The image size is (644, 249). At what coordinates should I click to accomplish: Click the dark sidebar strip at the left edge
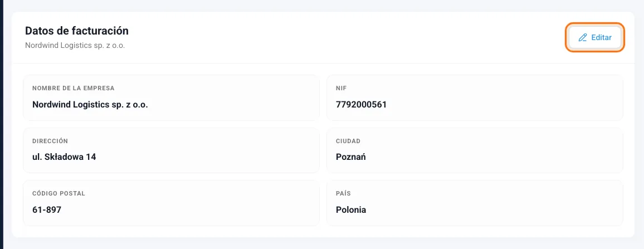(2, 125)
